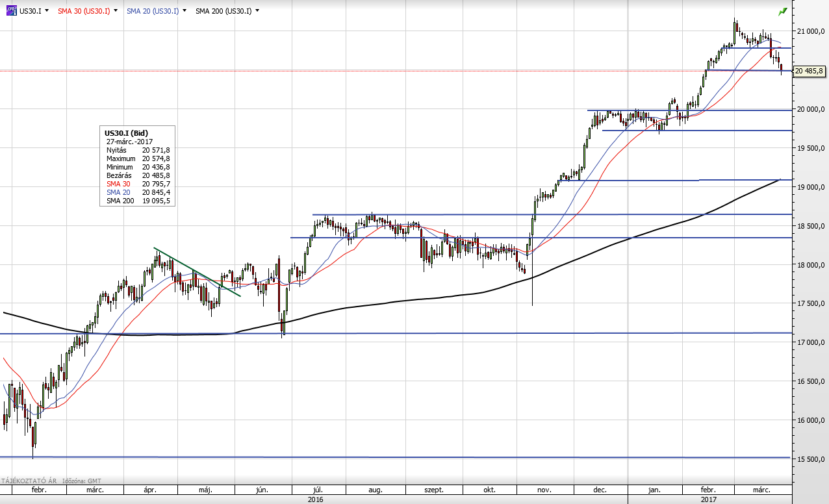Click the 17 500,0 price axis label

pos(811,303)
